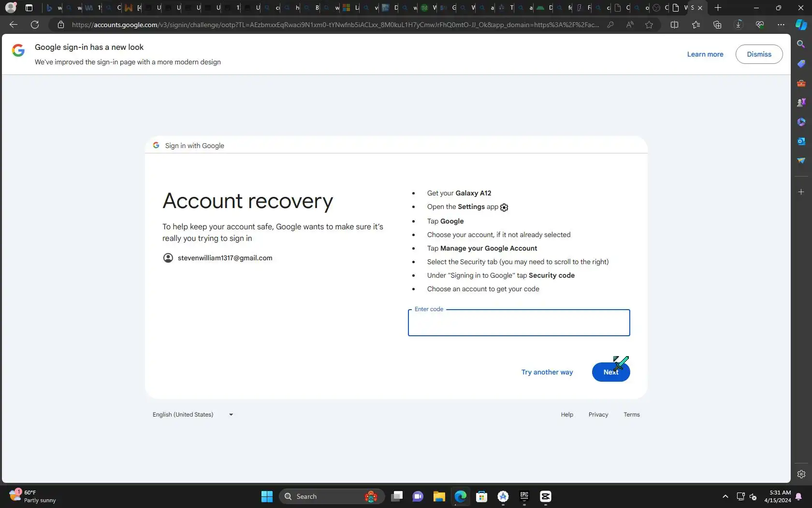Viewport: 812px width, 508px height.
Task: Open the Favorites list
Action: click(x=696, y=25)
